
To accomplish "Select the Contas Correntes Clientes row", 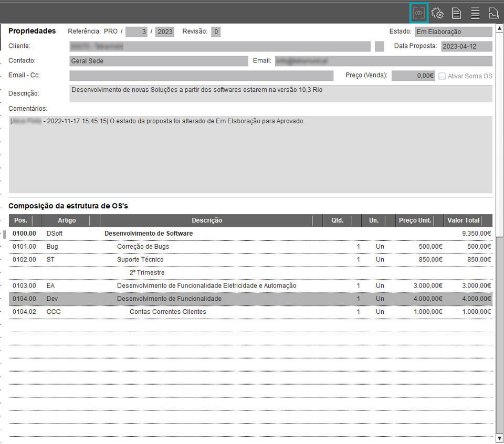I will point(167,312).
